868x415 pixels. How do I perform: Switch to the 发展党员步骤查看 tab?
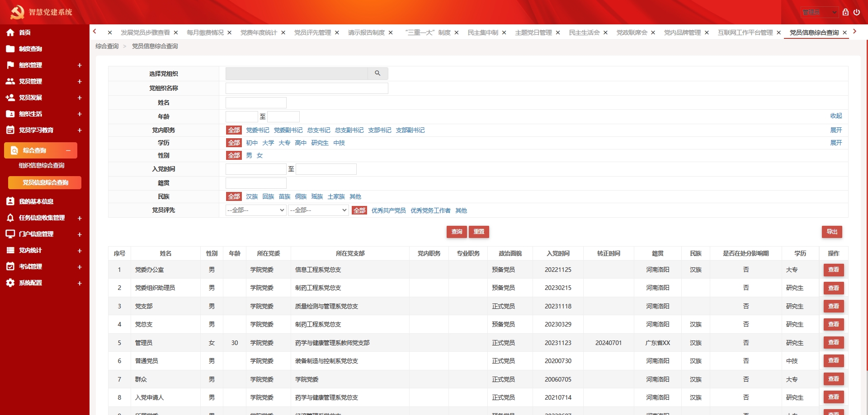(145, 33)
